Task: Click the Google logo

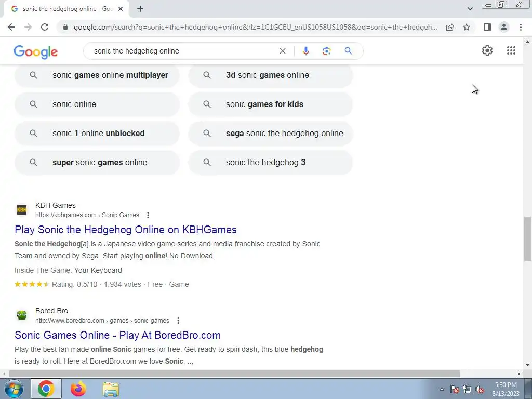Action: pyautogui.click(x=36, y=51)
